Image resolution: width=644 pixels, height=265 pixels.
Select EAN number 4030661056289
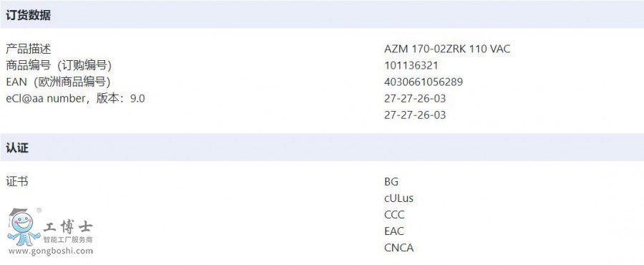tap(424, 82)
